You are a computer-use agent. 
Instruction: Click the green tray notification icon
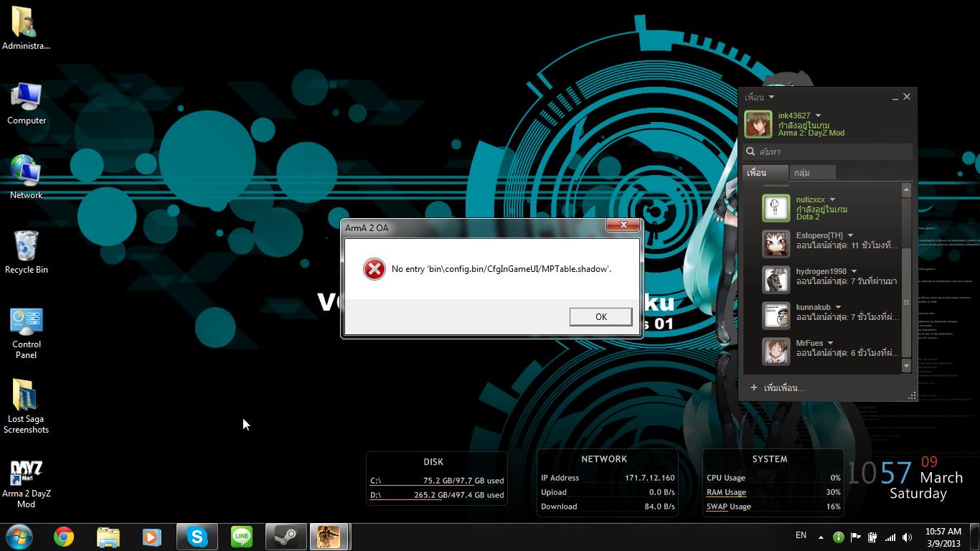tap(838, 537)
